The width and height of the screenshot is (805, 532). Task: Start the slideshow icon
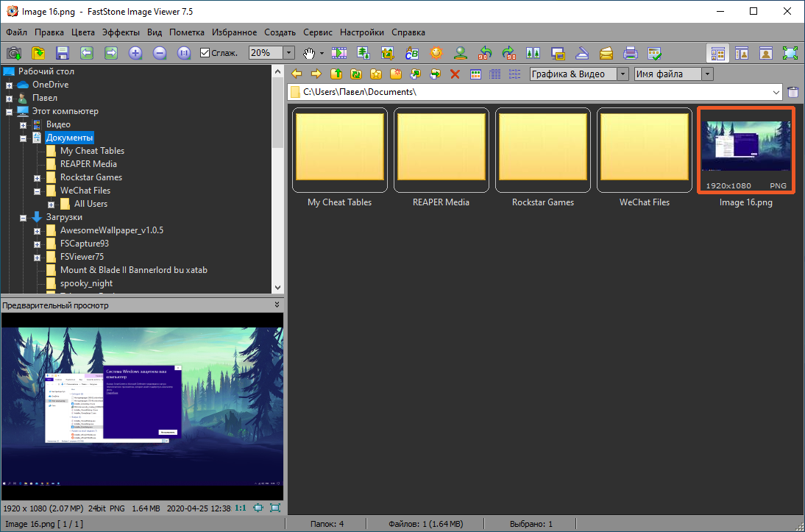click(x=338, y=53)
